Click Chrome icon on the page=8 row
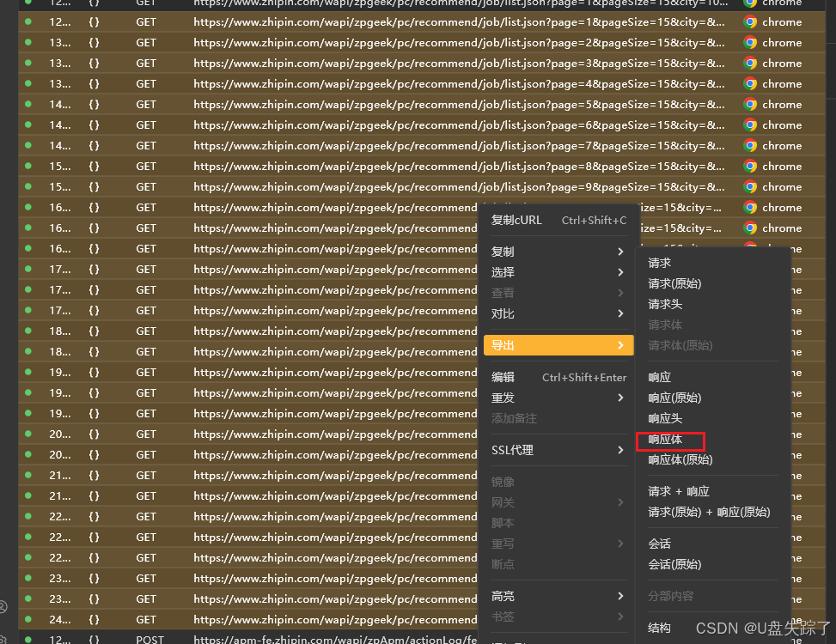The image size is (836, 644). pyautogui.click(x=751, y=167)
